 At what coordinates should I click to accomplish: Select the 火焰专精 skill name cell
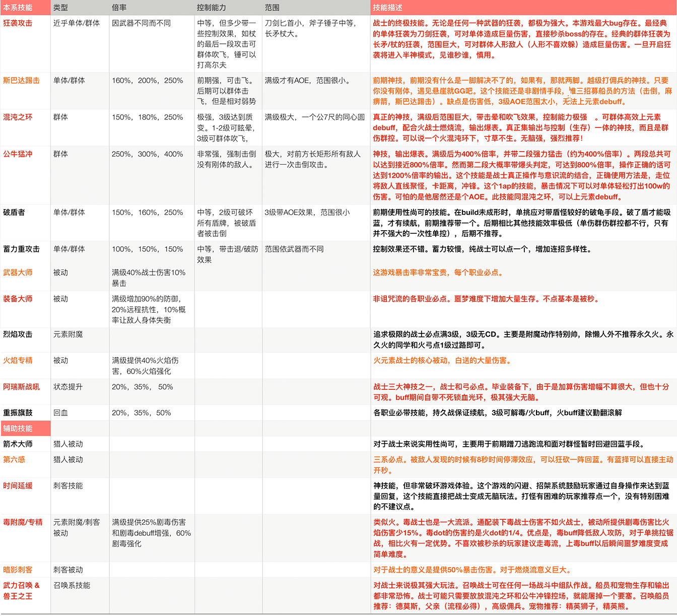tap(25, 366)
